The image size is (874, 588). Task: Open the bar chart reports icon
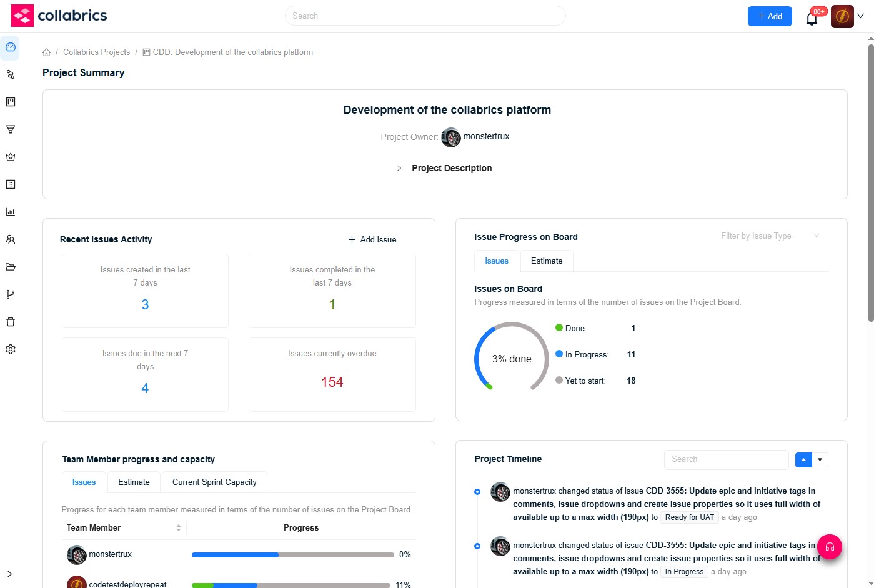[x=11, y=212]
